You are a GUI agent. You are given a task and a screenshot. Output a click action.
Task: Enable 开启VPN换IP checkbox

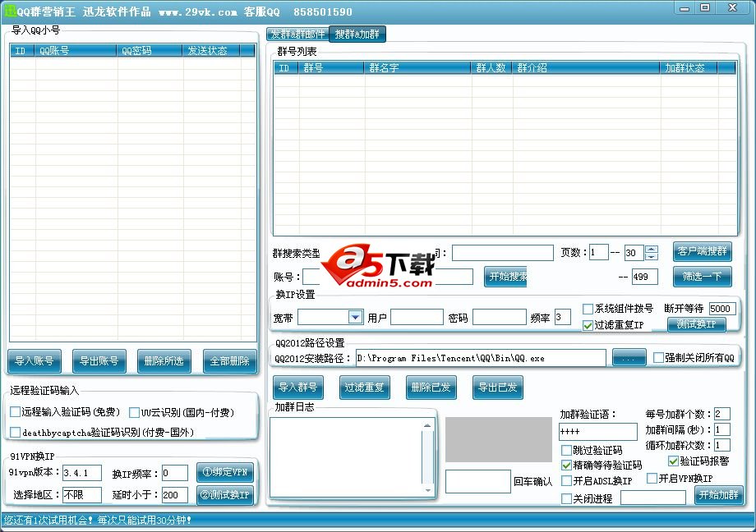point(652,479)
